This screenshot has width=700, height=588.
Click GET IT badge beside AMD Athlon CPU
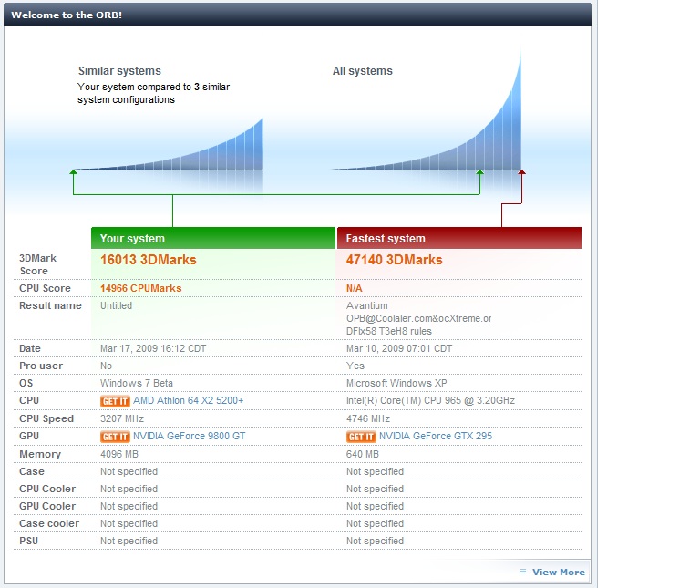pos(115,401)
